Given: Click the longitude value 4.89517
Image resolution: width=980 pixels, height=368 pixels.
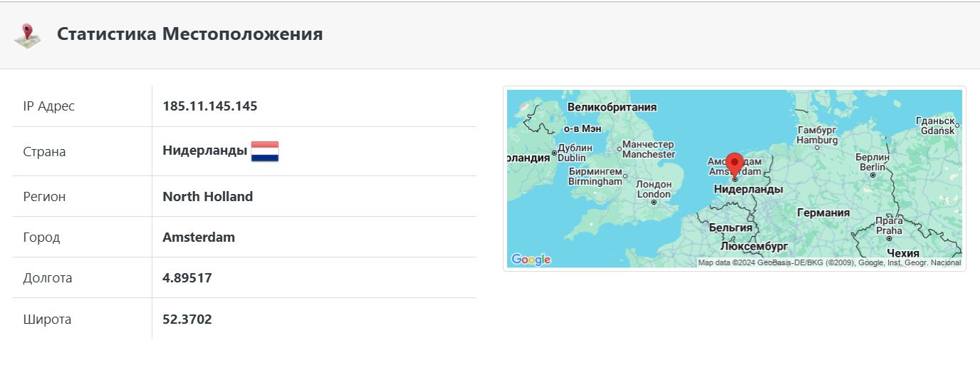Looking at the screenshot, I should [x=187, y=277].
